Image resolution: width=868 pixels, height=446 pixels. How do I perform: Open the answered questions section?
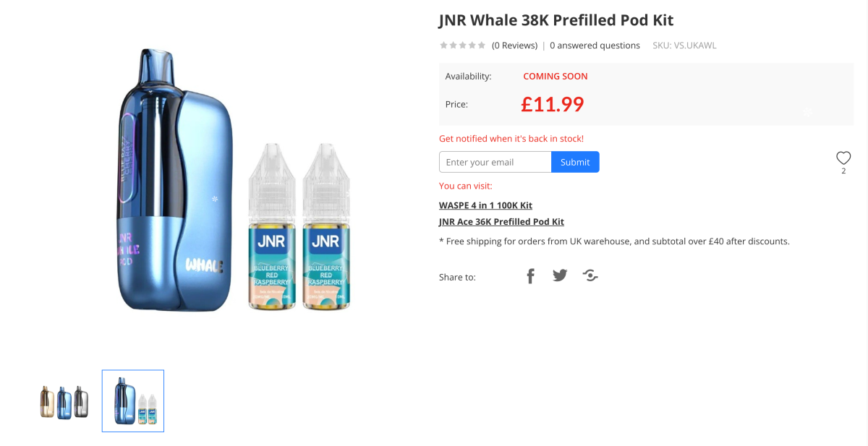click(595, 45)
